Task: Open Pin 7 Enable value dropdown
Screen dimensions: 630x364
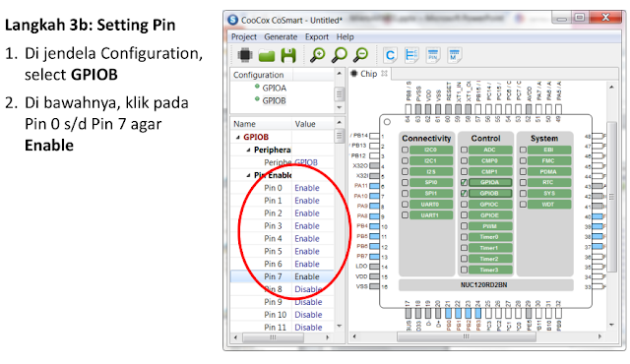Action: tap(307, 276)
